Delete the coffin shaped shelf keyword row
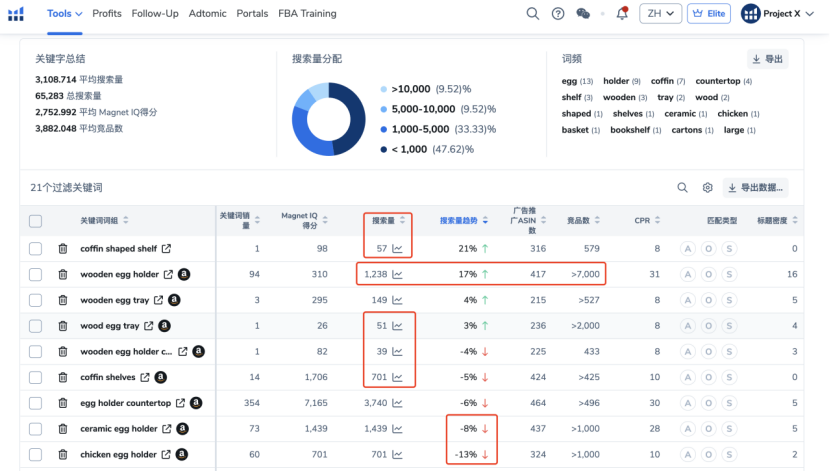This screenshot has width=831, height=471. click(x=62, y=249)
